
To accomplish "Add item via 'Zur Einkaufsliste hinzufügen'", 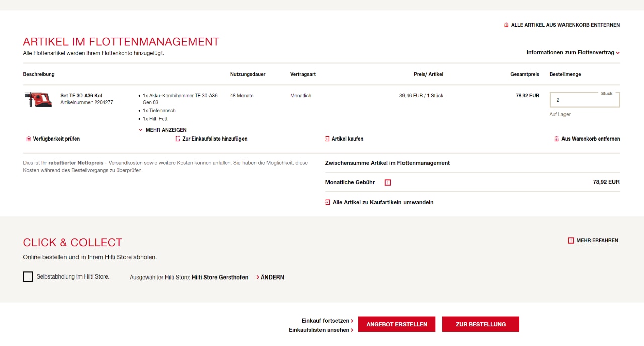I will click(x=215, y=139).
